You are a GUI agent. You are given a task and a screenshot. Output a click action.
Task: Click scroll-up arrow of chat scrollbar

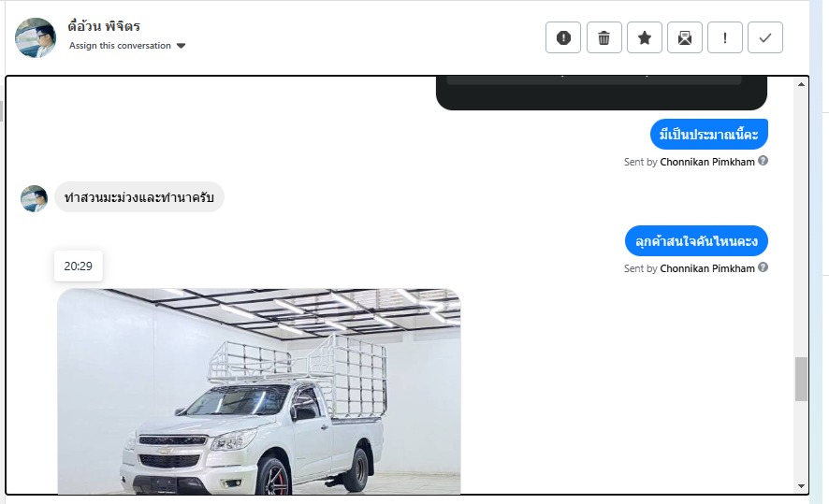point(802,84)
